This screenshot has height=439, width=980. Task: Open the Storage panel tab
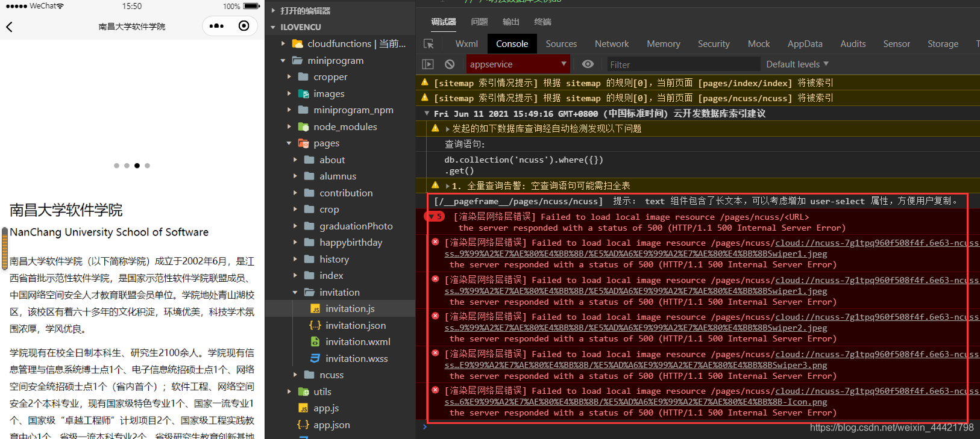pos(943,44)
